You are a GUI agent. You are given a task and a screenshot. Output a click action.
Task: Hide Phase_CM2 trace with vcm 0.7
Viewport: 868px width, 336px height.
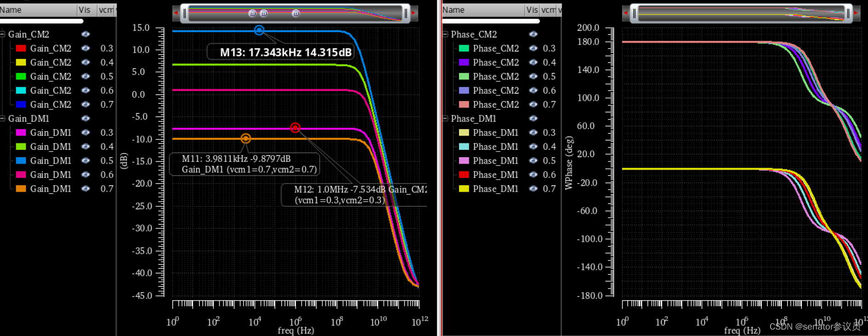pyautogui.click(x=533, y=104)
